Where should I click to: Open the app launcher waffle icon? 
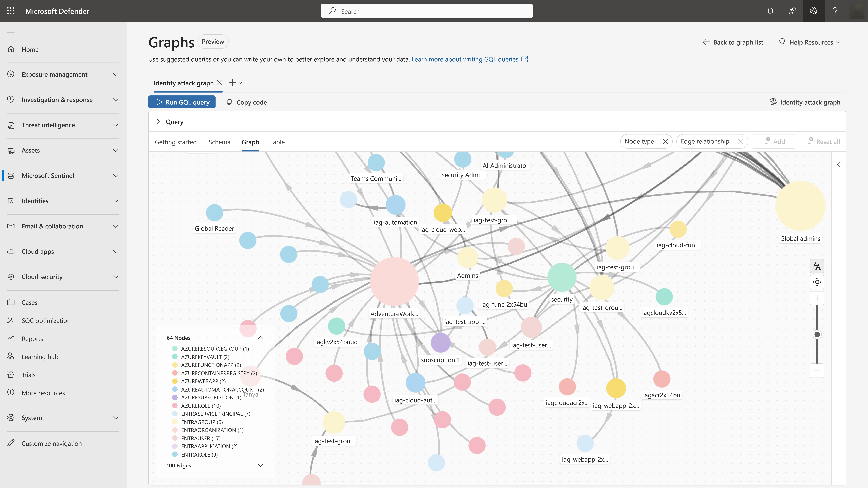tap(11, 11)
